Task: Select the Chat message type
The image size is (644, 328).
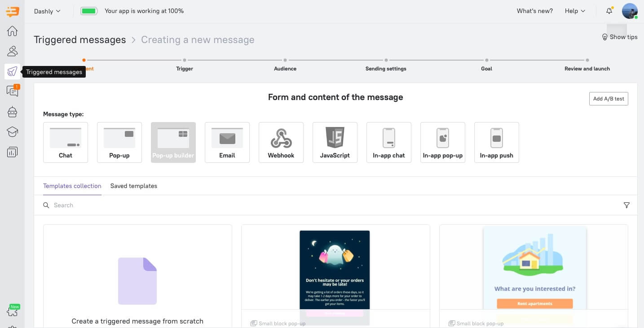Action: click(66, 142)
